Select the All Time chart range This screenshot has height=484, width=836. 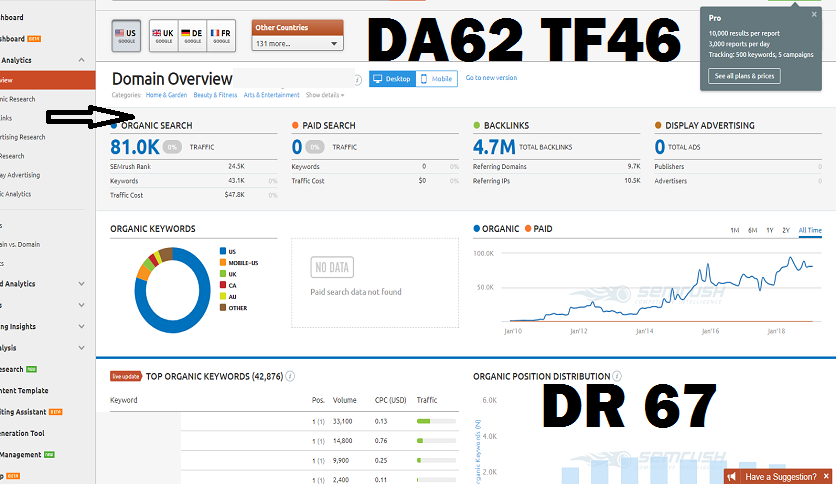tap(810, 230)
